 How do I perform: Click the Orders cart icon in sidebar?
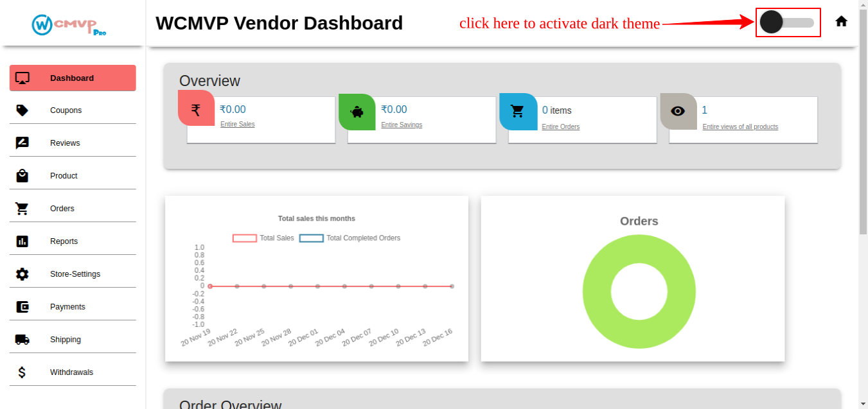(22, 209)
